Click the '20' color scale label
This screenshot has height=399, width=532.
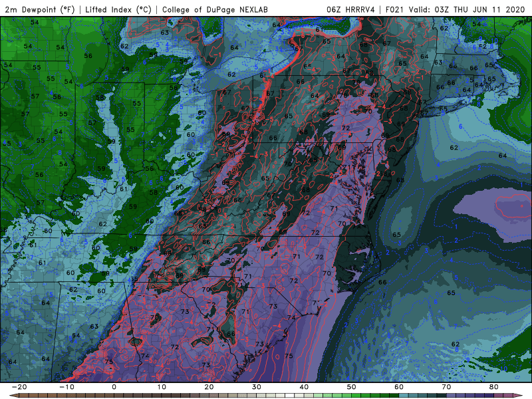pyautogui.click(x=209, y=387)
